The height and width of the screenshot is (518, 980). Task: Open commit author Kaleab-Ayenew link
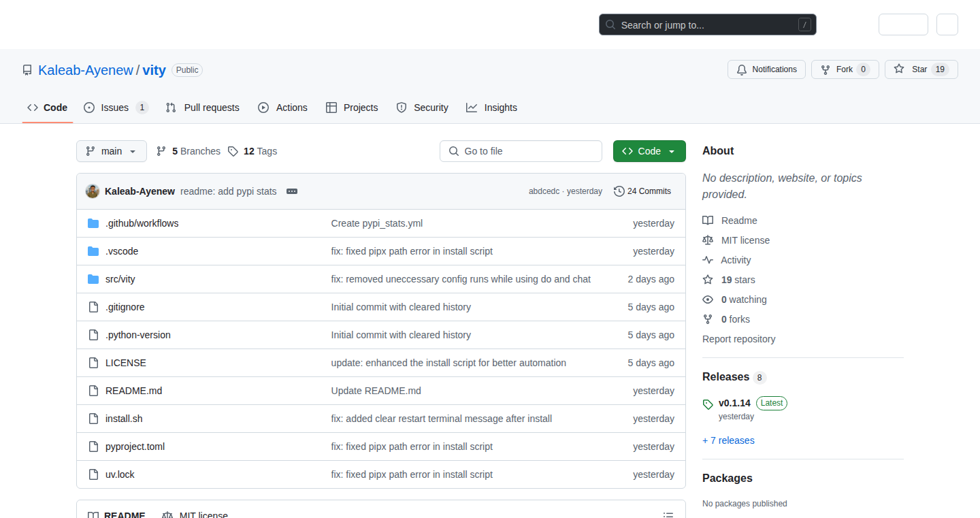tap(140, 191)
